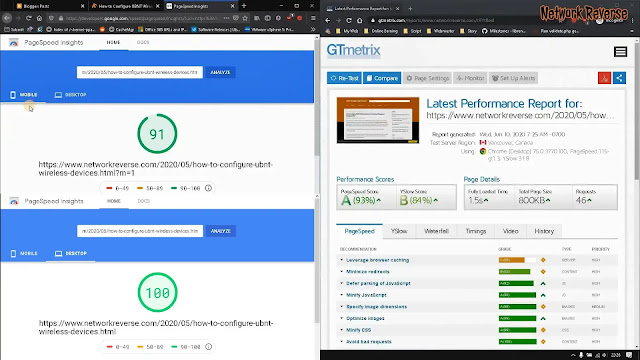This screenshot has width=640, height=360.
Task: Expand Minimize redirects recommendation
Action: 368,271
